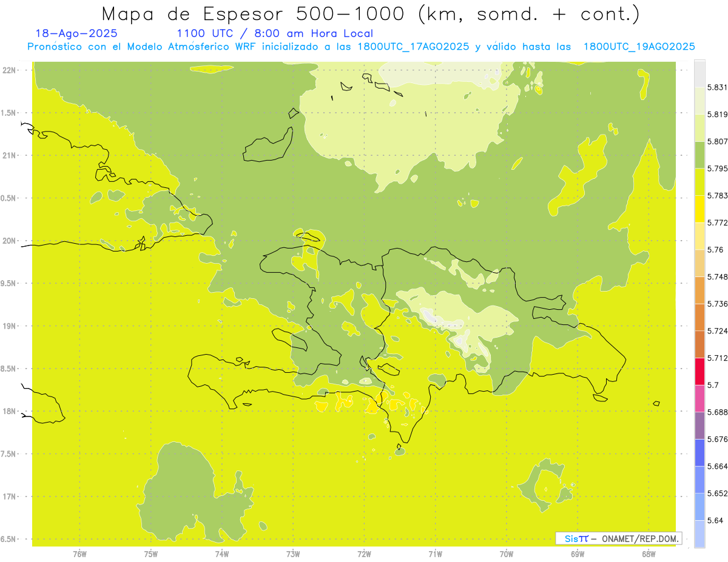Click the "70W" longitude label
This screenshot has height=562, width=728.
point(507,554)
